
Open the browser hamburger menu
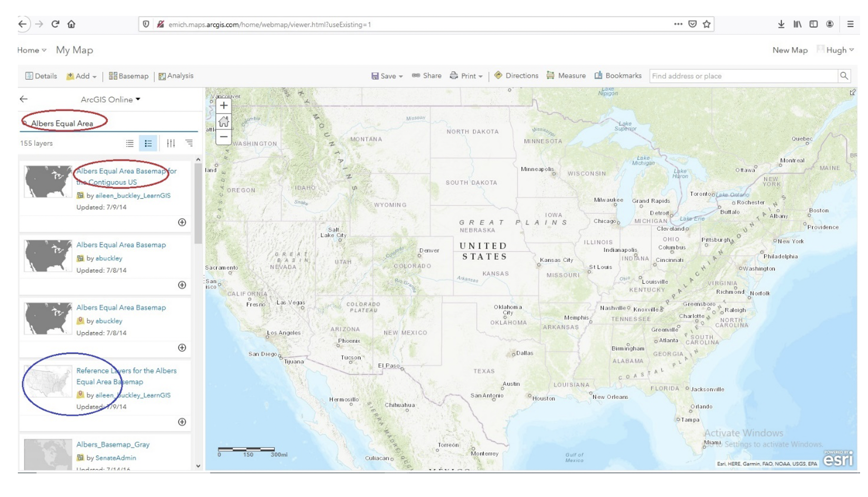click(850, 24)
